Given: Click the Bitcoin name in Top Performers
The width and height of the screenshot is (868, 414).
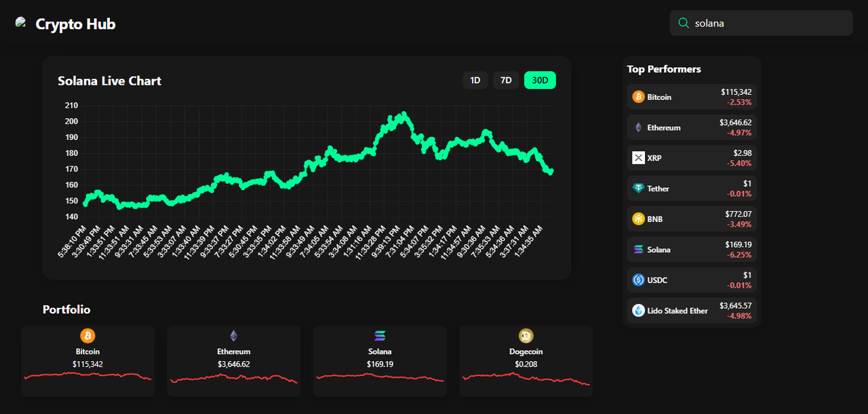Looking at the screenshot, I should [659, 97].
